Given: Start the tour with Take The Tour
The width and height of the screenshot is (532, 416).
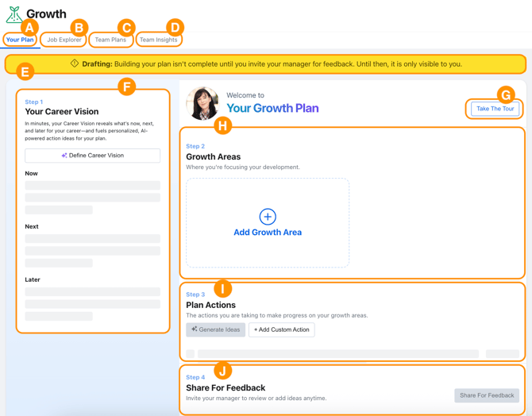Looking at the screenshot, I should click(x=495, y=109).
